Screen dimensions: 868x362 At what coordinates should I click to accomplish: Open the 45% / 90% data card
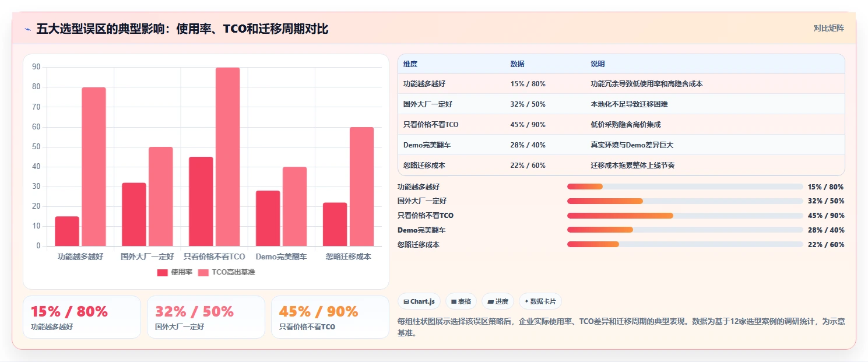[330, 317]
